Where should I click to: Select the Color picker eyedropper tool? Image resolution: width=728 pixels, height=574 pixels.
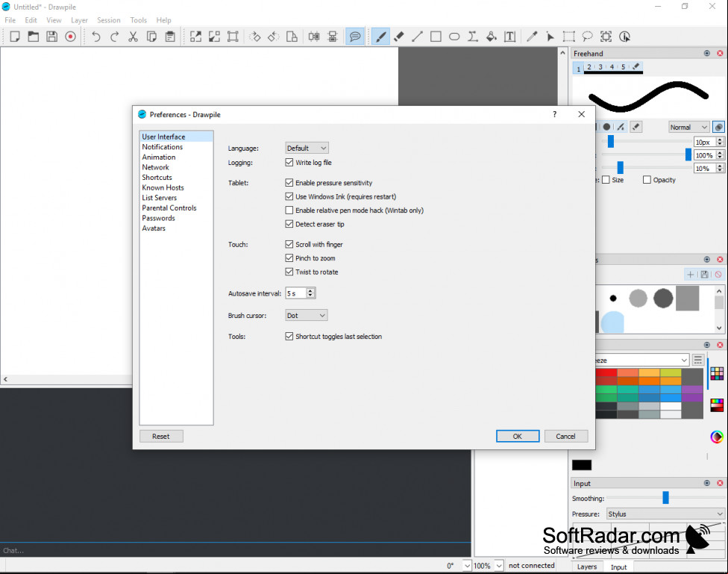(532, 37)
